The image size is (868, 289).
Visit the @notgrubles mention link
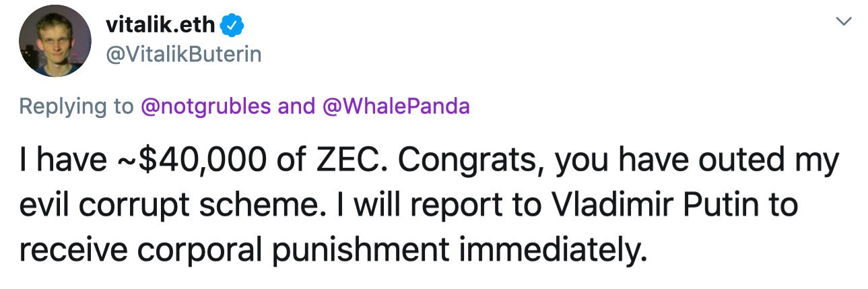coord(205,106)
